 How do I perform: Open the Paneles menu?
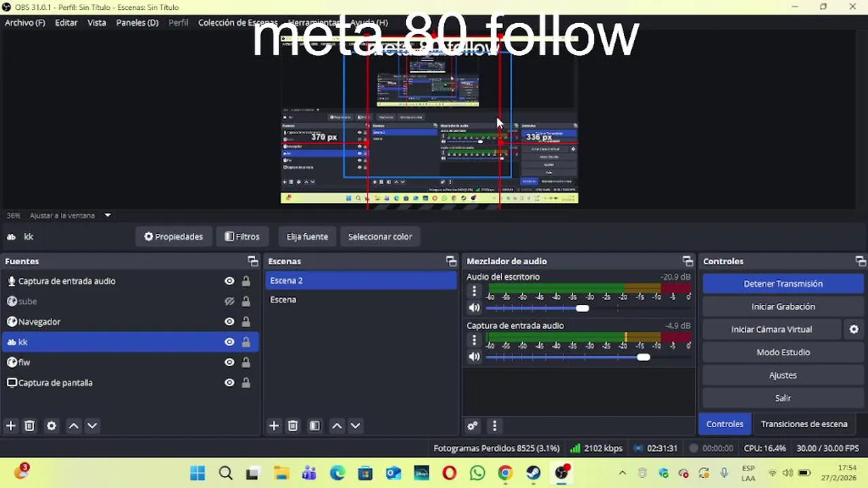(137, 22)
